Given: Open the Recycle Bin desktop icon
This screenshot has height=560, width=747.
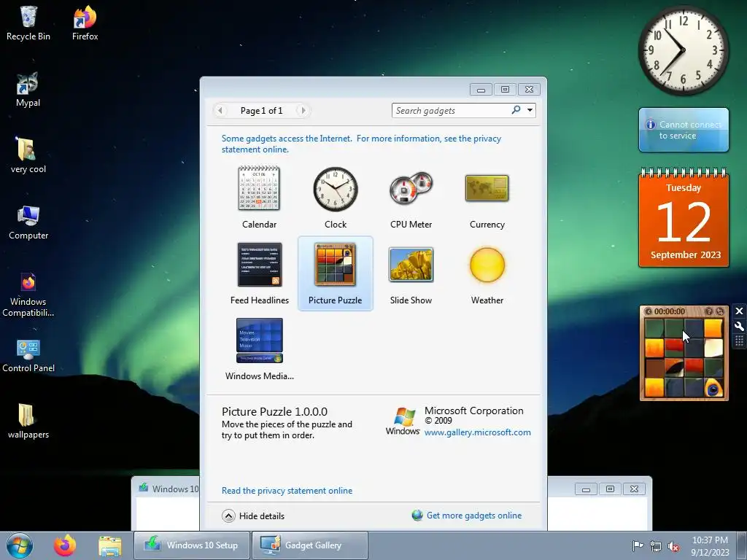Looking at the screenshot, I should (28, 24).
